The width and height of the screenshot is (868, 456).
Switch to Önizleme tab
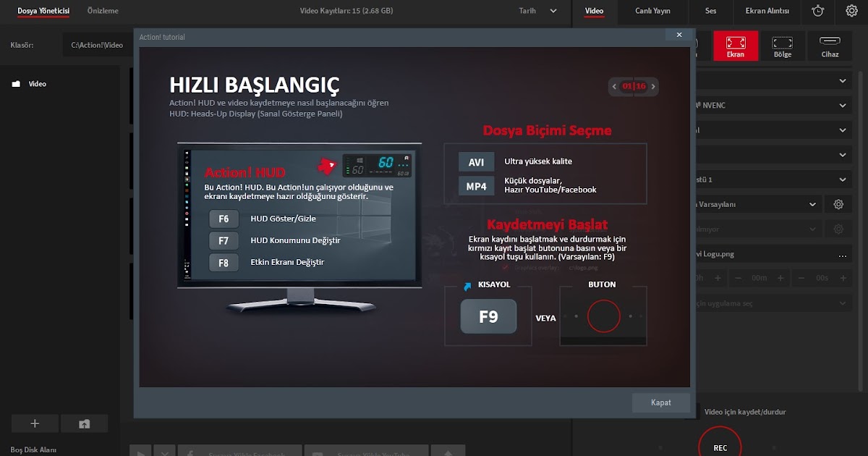tap(103, 11)
